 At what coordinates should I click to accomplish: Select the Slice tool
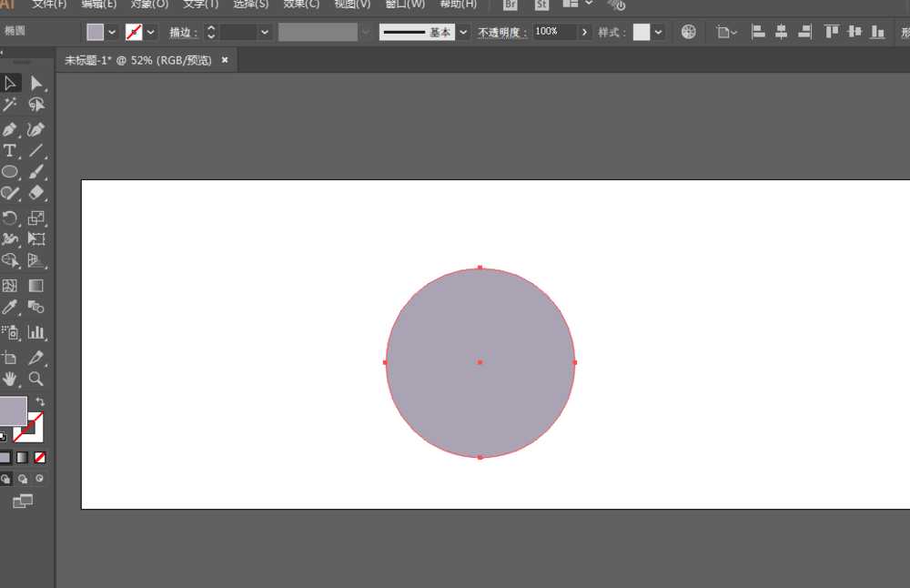point(36,358)
